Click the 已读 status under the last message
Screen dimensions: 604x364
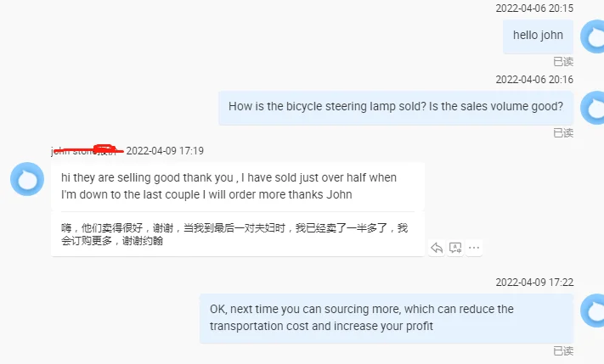pyautogui.click(x=563, y=350)
